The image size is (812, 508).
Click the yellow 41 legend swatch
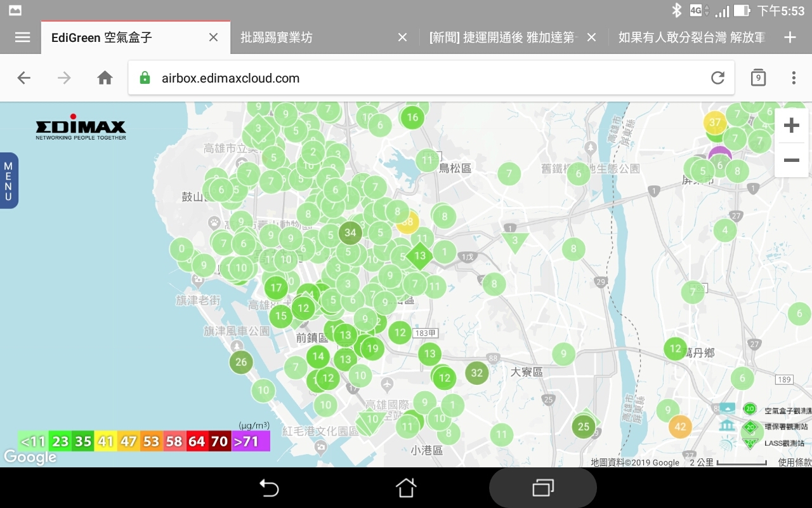pyautogui.click(x=105, y=441)
